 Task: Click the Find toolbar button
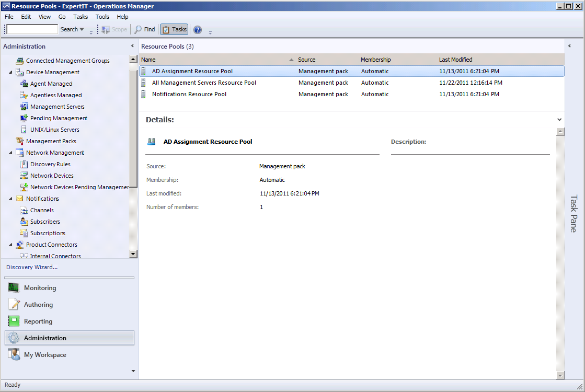click(145, 30)
